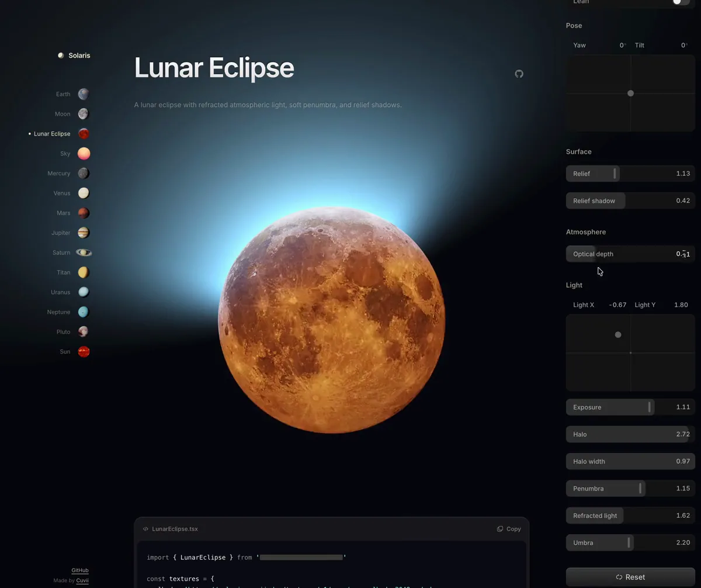Select Earth in the sidebar list
Image resolution: width=701 pixels, height=588 pixels.
[63, 94]
